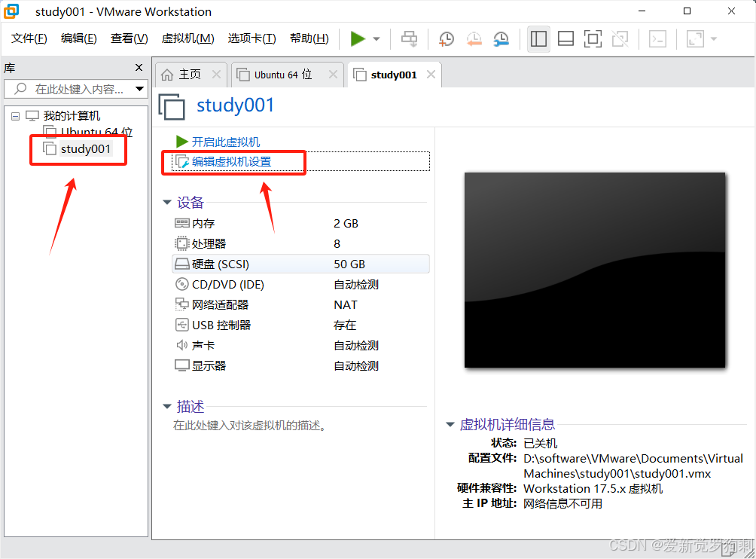Take a snapshot with the clock-plus icon
The image size is (756, 559).
[x=447, y=39]
